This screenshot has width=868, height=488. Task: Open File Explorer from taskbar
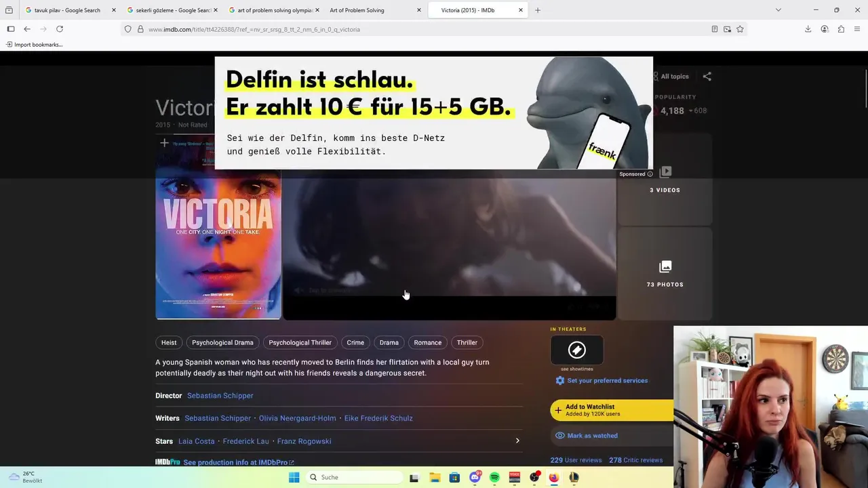(x=435, y=477)
